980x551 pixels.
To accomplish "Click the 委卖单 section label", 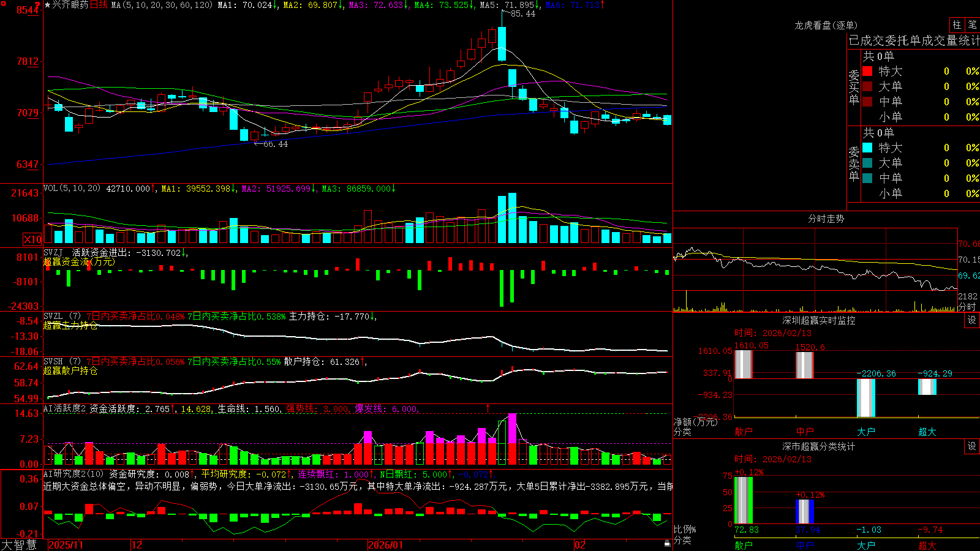I will [854, 163].
